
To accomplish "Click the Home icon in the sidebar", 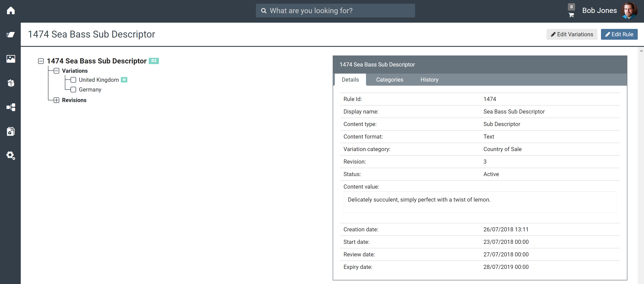I will tap(11, 11).
